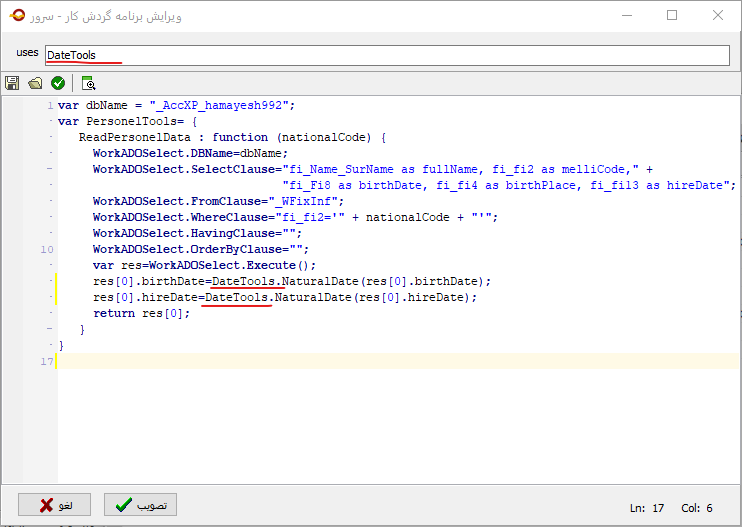
Task: Click the green check syntax icon
Action: (58, 83)
